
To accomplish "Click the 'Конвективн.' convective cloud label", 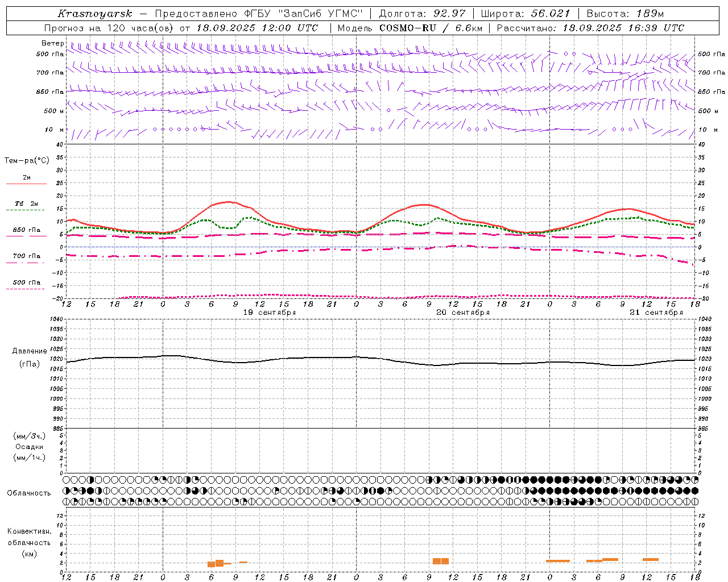I will click(x=29, y=531).
